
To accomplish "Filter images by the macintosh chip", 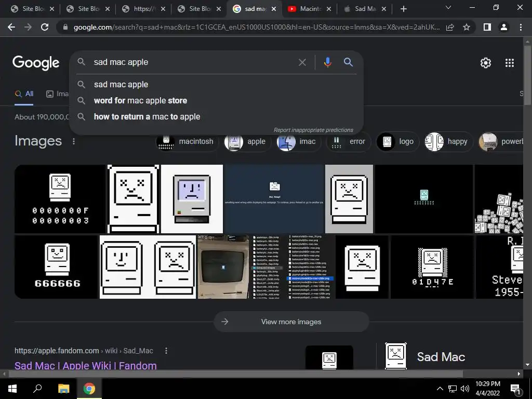I will click(x=187, y=141).
